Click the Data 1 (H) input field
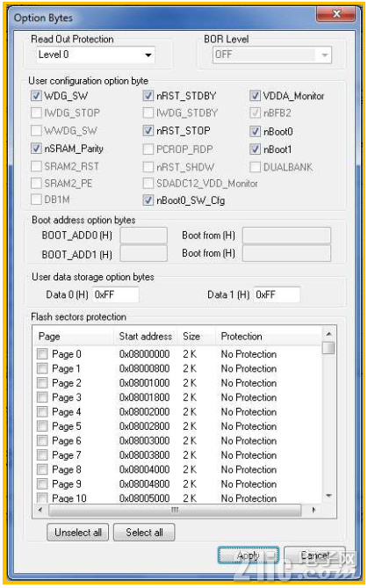This screenshot has width=368, height=588. click(277, 294)
